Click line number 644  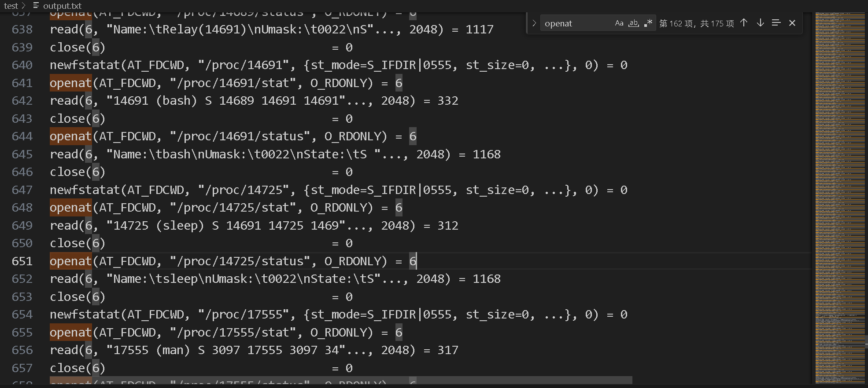(x=22, y=136)
